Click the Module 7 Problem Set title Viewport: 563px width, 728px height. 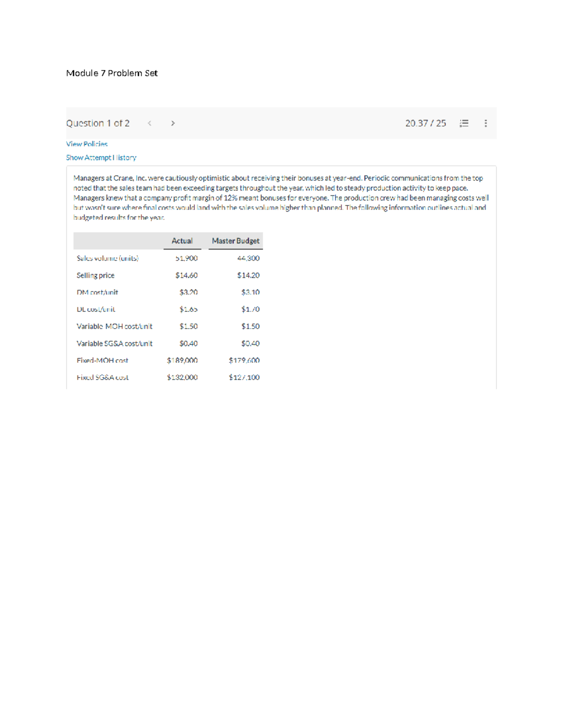tap(112, 73)
